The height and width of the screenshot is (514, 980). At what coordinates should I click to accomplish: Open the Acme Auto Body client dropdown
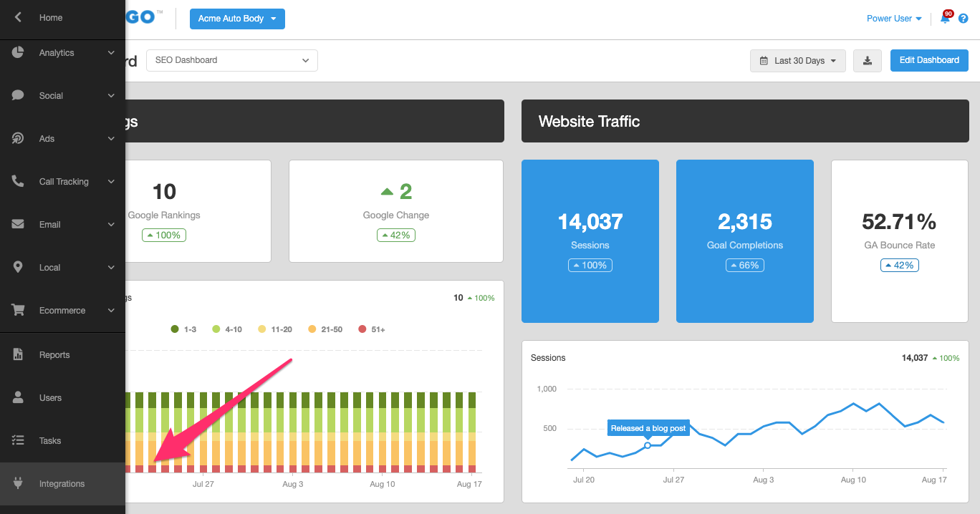click(237, 19)
